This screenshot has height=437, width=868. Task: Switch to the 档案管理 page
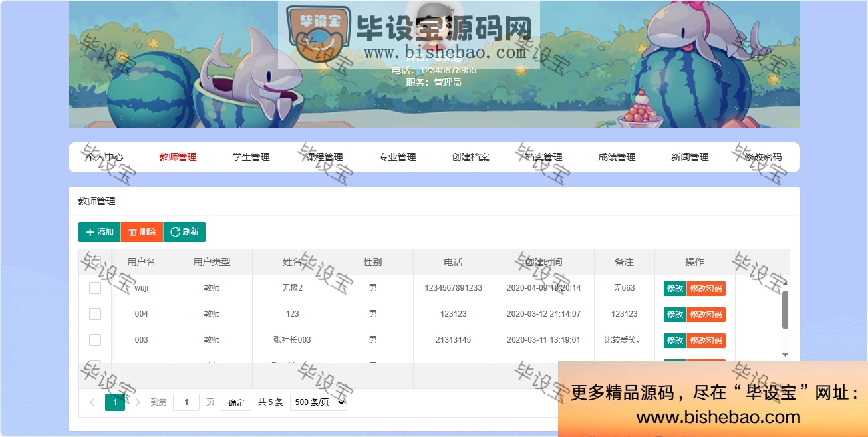point(543,158)
